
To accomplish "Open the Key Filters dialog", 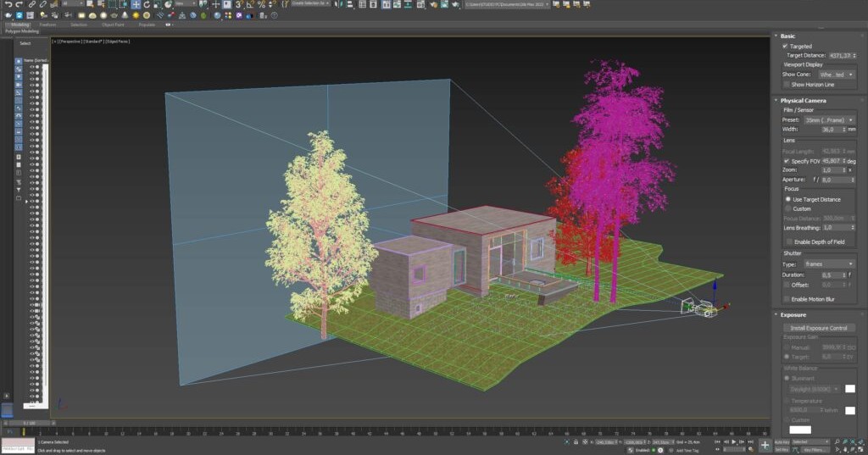I will pyautogui.click(x=815, y=449).
